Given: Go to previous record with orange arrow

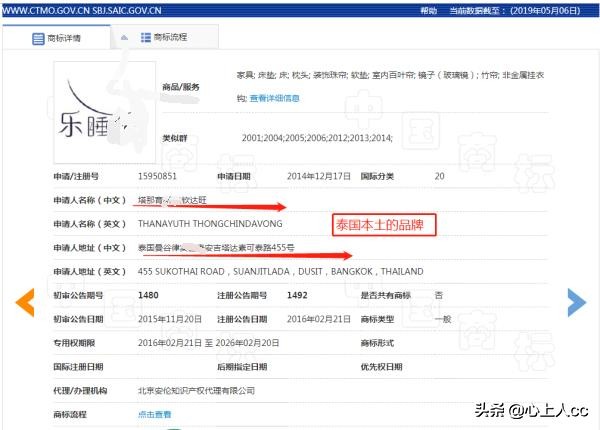Looking at the screenshot, I should point(25,302).
